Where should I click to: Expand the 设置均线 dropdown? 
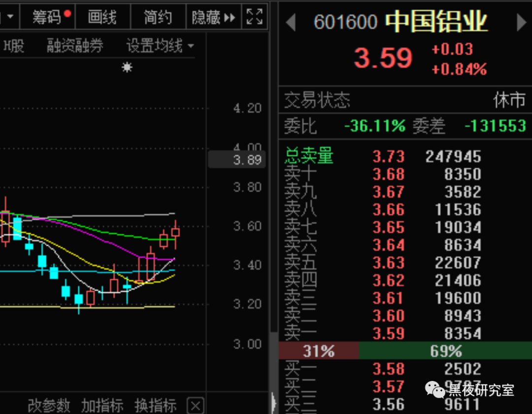pyautogui.click(x=160, y=45)
